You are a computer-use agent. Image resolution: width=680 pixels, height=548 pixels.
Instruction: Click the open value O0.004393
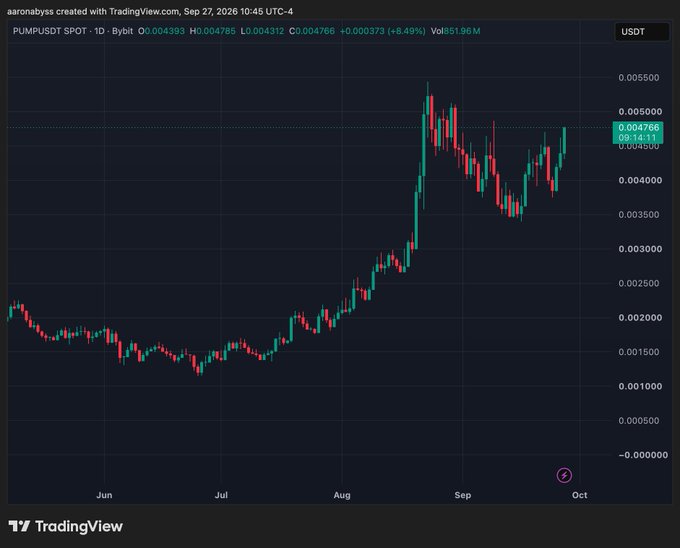[161, 31]
